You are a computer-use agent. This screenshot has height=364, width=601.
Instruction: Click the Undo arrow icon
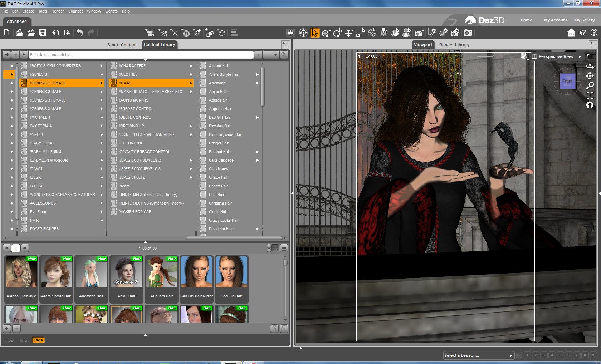[79, 33]
